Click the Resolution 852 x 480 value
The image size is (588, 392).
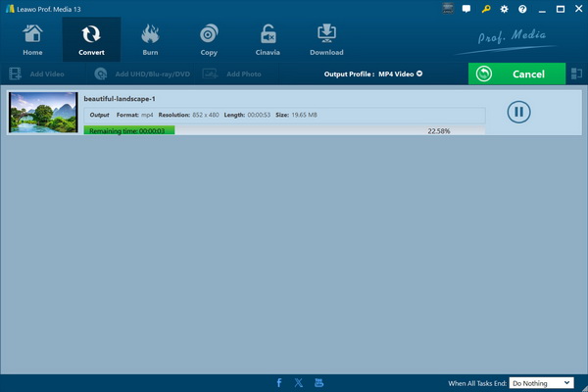pos(206,115)
